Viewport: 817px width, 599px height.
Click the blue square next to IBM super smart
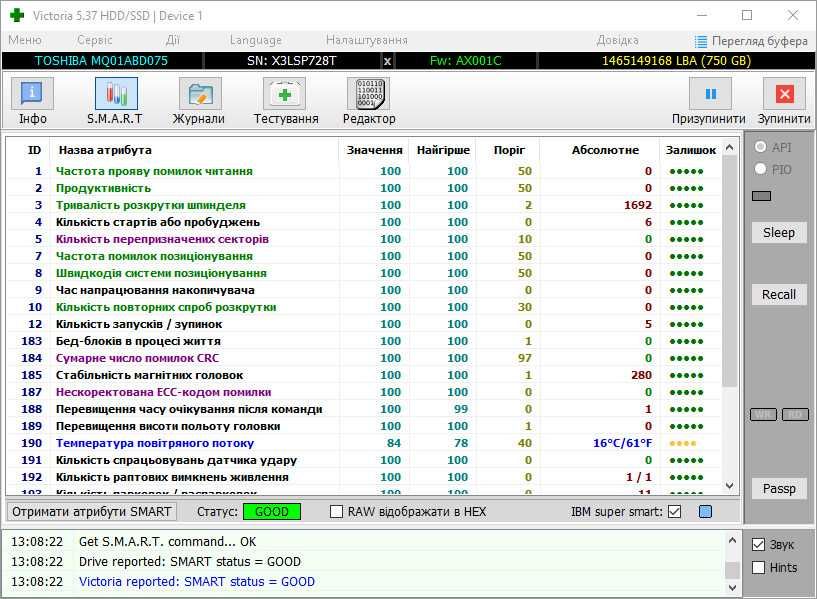tap(705, 512)
